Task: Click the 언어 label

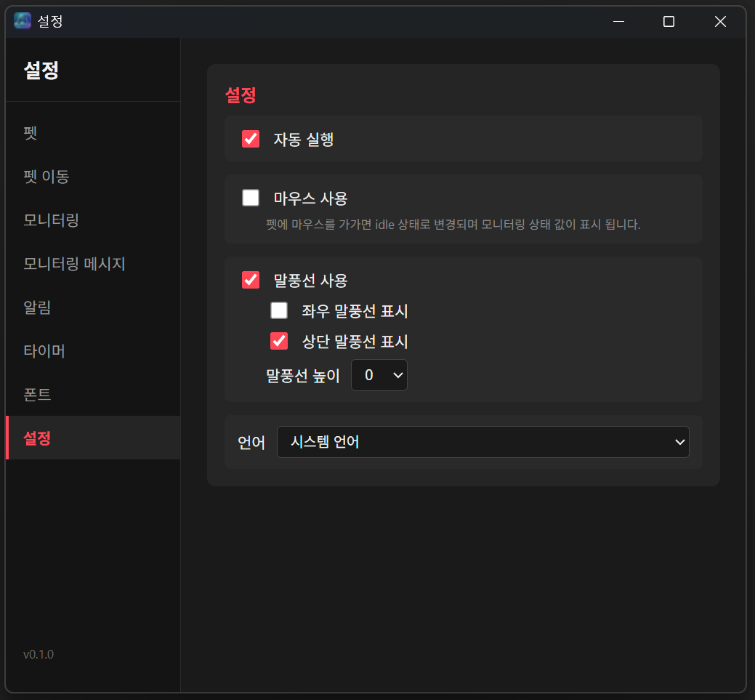Action: click(x=251, y=442)
